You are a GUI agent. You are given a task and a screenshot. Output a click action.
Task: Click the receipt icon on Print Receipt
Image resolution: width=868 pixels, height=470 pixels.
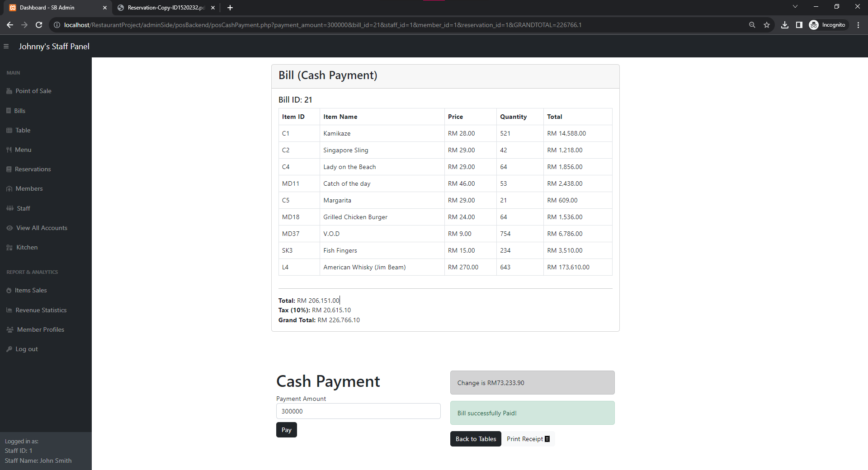point(547,439)
